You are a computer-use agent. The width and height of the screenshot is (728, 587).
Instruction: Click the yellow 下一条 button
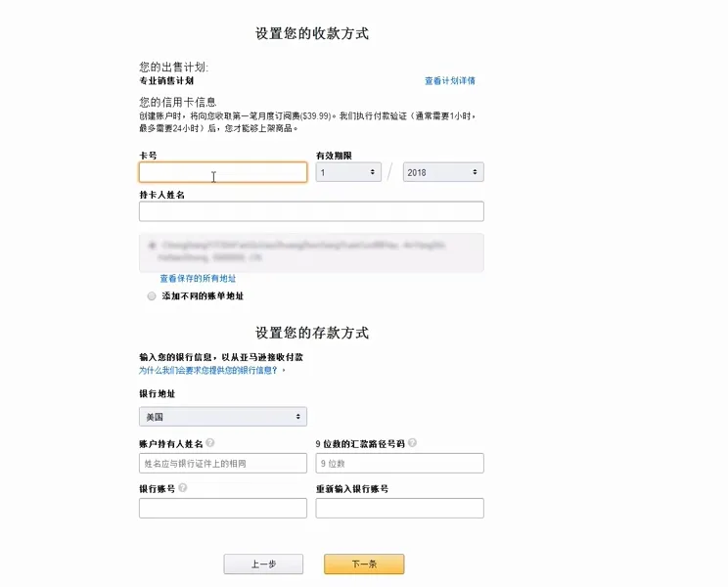[364, 564]
